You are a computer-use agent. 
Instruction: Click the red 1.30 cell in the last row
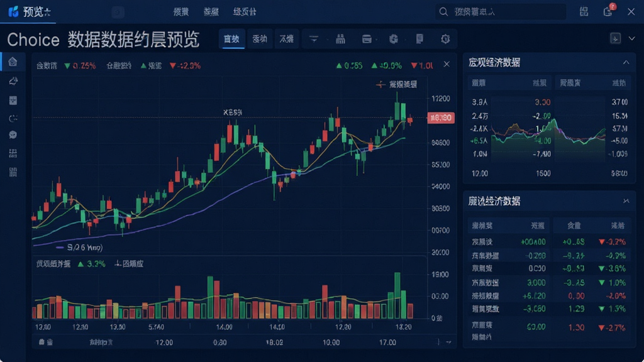point(577,327)
